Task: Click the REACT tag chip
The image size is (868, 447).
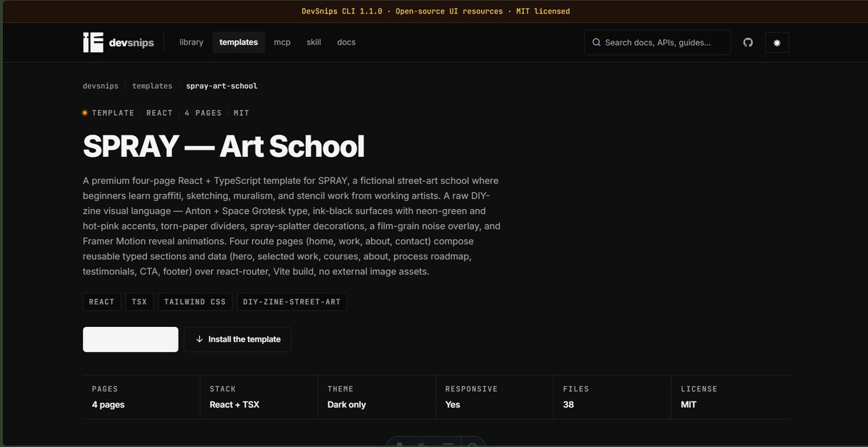Action: pos(102,302)
